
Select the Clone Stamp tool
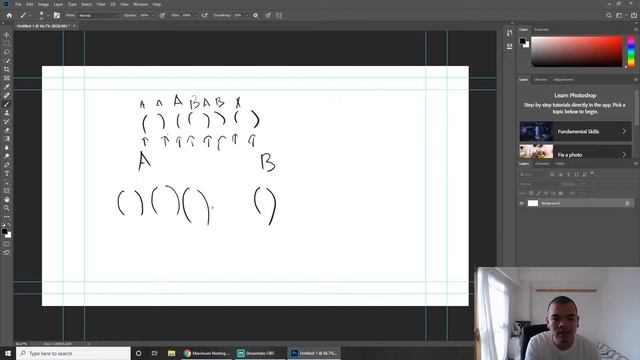7,113
